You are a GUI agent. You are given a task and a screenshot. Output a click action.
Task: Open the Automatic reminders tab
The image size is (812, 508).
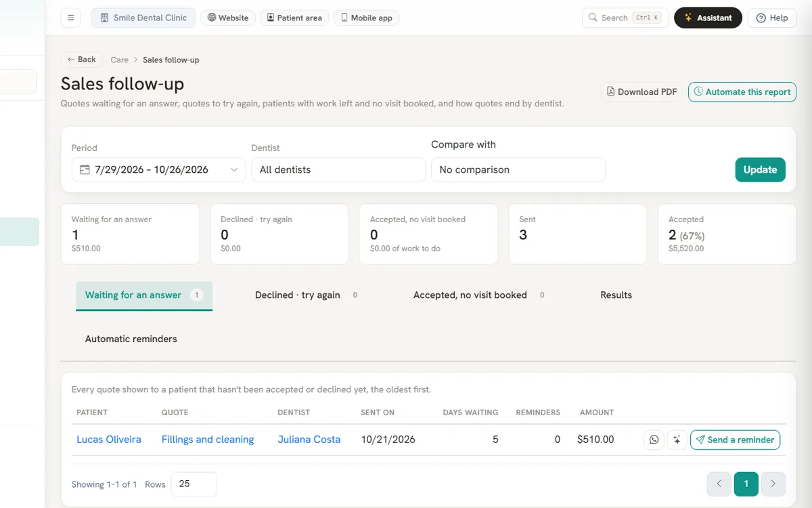tap(131, 339)
